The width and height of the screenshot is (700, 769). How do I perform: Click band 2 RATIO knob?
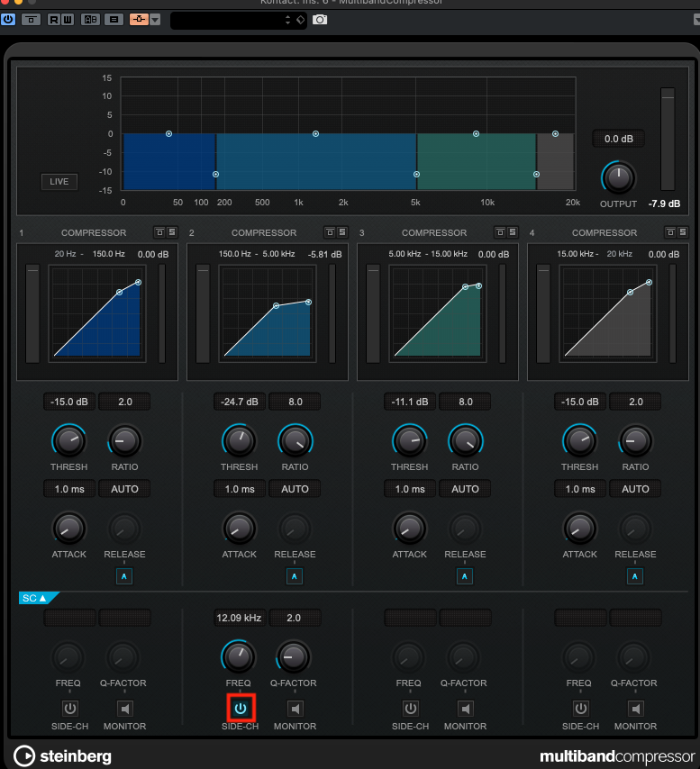(295, 441)
